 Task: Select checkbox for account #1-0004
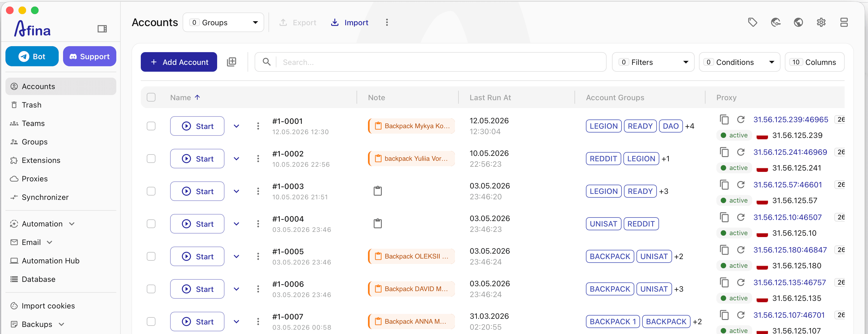(151, 224)
